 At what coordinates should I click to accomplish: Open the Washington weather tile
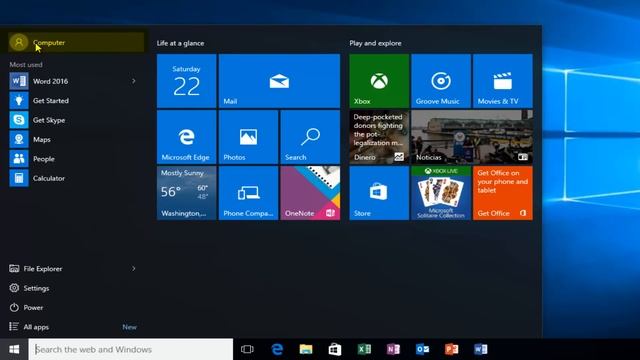coord(187,193)
